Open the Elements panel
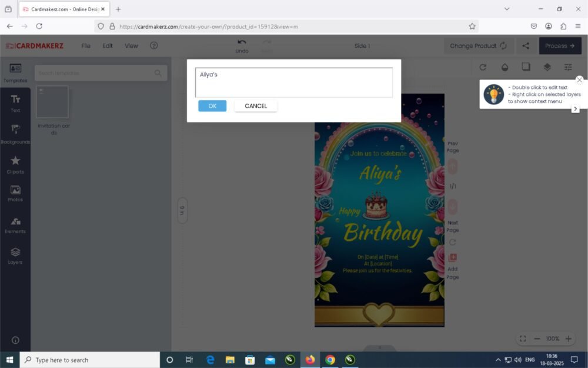 pos(15,225)
